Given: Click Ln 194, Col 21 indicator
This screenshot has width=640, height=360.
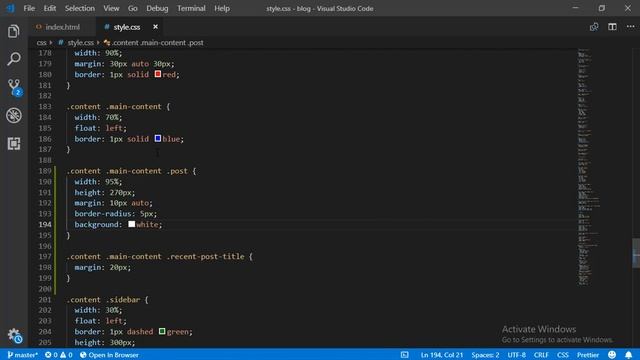Looking at the screenshot, I should click(442, 355).
